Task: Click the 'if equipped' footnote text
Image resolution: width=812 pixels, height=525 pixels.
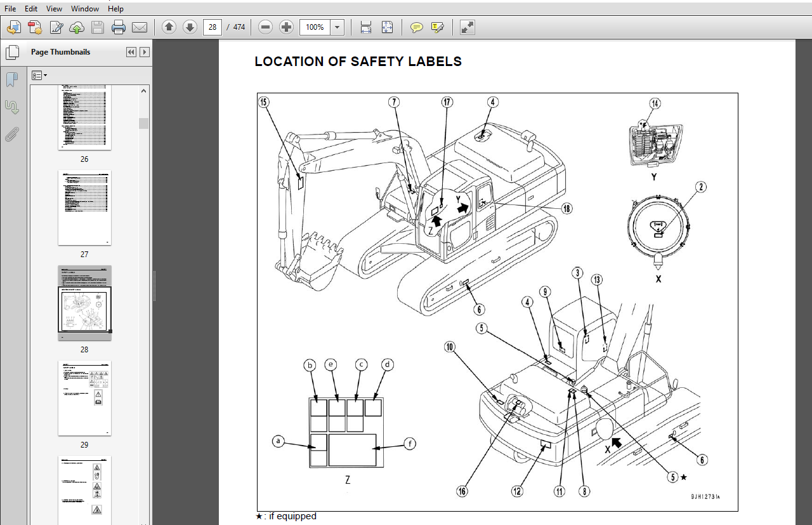Action: point(292,516)
